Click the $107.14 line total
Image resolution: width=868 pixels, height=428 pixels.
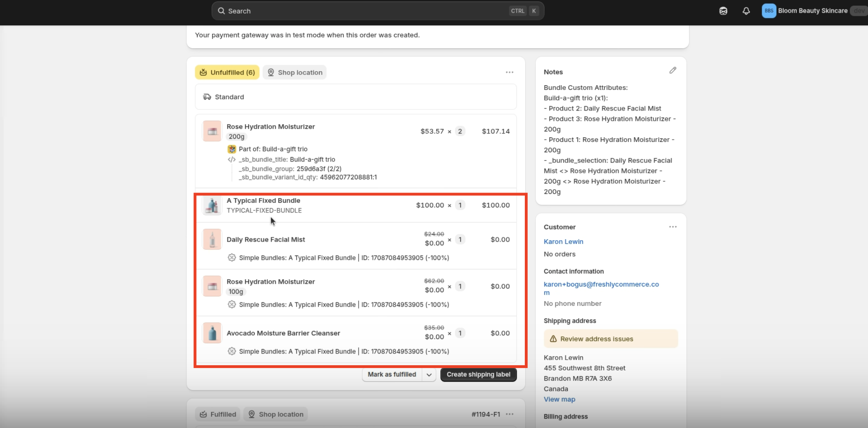496,131
